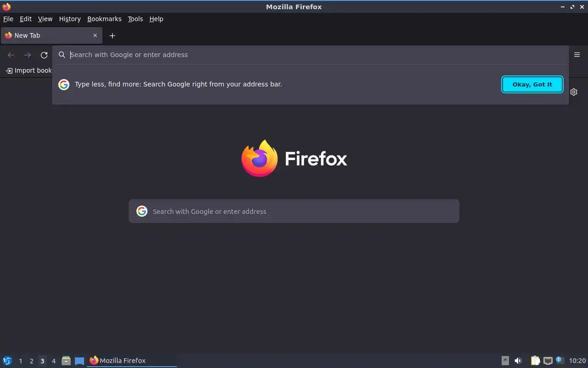The height and width of the screenshot is (368, 588).
Task: Click the blue show desktop taskbar icon
Action: click(79, 361)
